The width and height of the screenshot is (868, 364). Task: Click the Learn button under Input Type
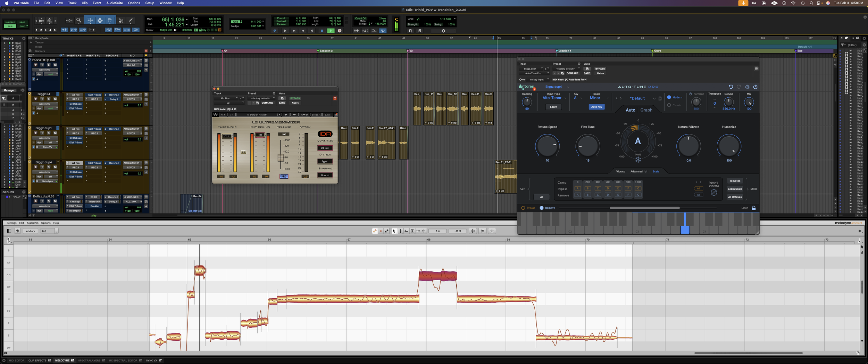(x=553, y=107)
